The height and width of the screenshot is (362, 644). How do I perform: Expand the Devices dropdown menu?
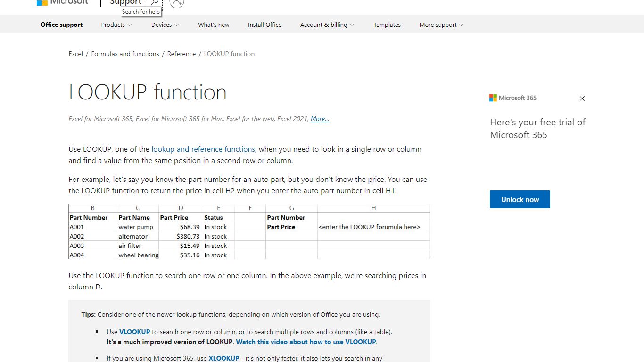[x=165, y=25]
